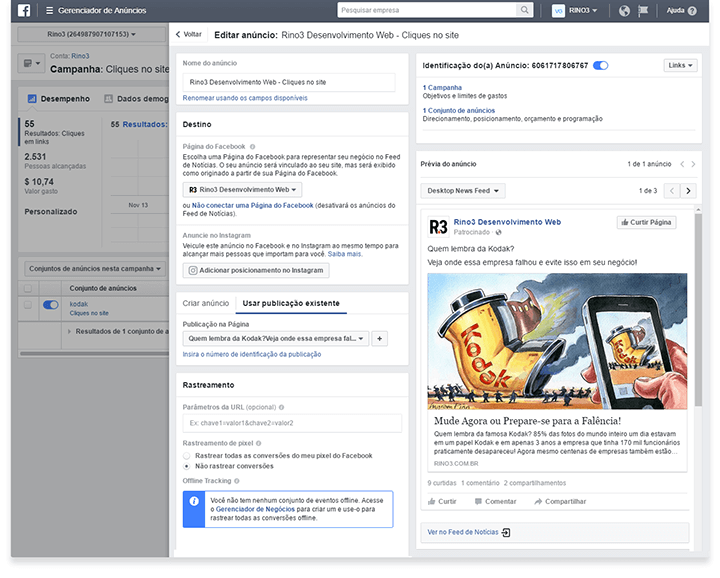Click the Facebook logo icon

24,10
